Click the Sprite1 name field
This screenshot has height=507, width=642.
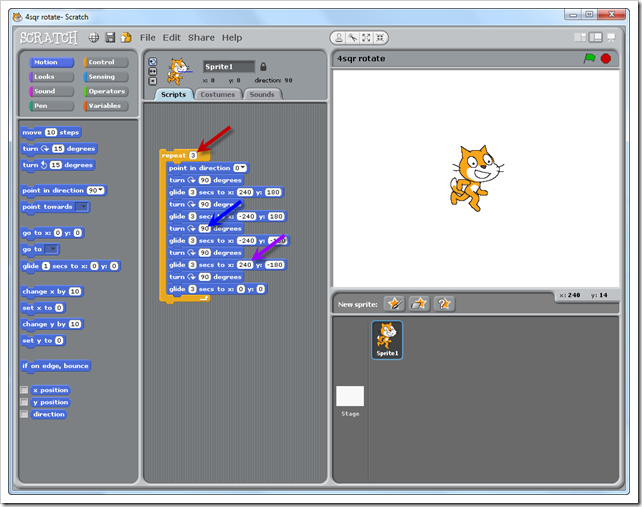pos(229,66)
